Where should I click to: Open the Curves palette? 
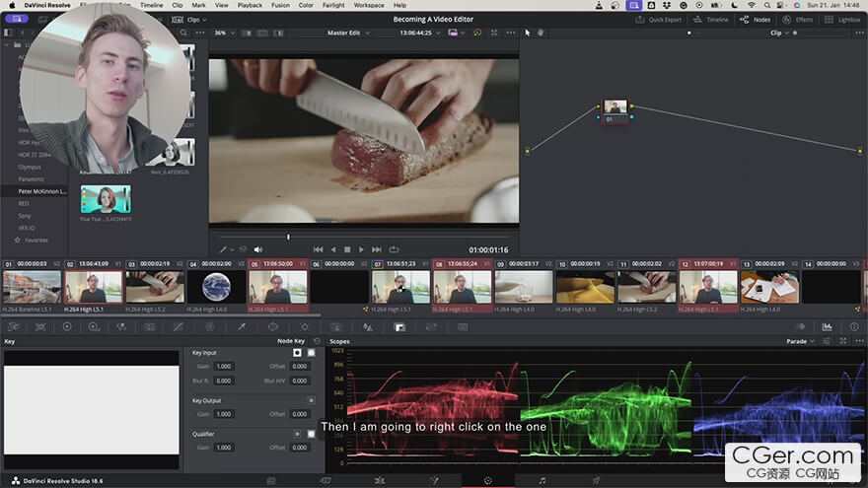(x=179, y=327)
